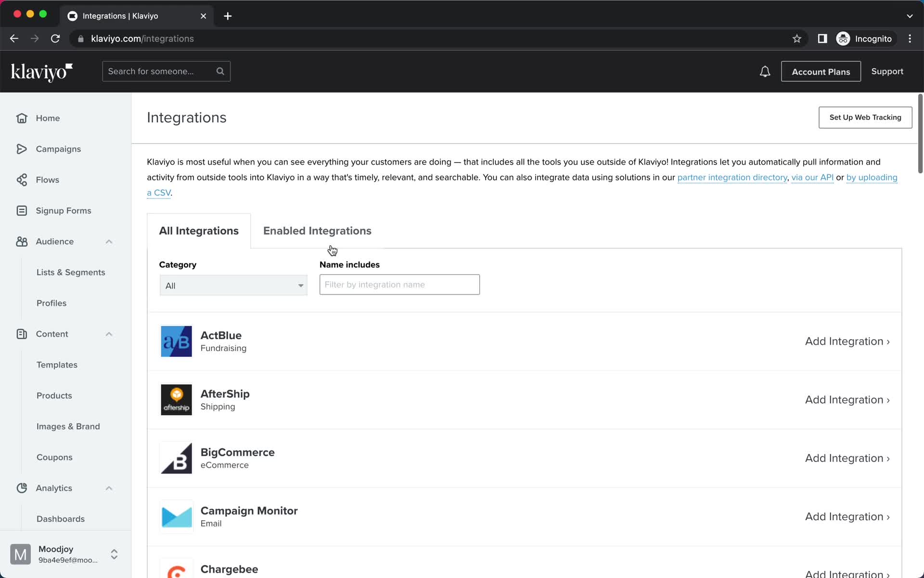Open the 'by uploading a CSV' link
This screenshot has height=578, width=924.
coord(872,177)
